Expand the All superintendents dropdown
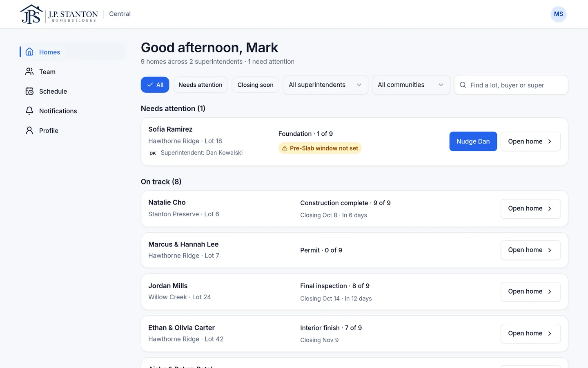 click(x=325, y=85)
